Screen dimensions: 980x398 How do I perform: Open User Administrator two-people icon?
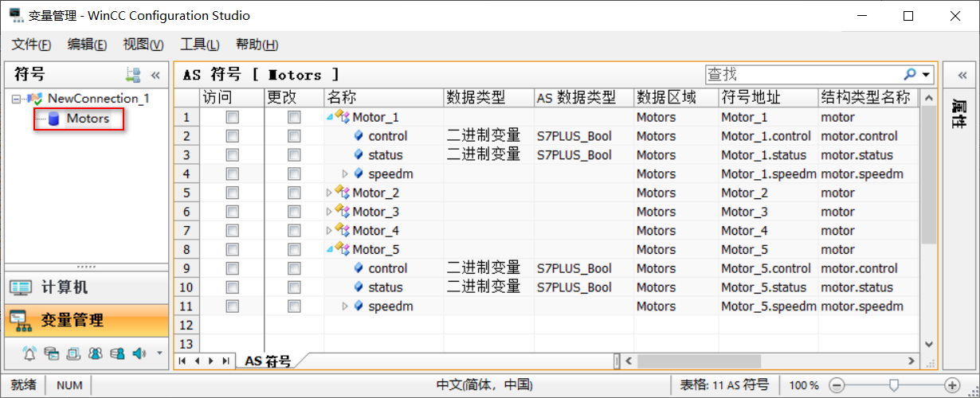coord(95,353)
